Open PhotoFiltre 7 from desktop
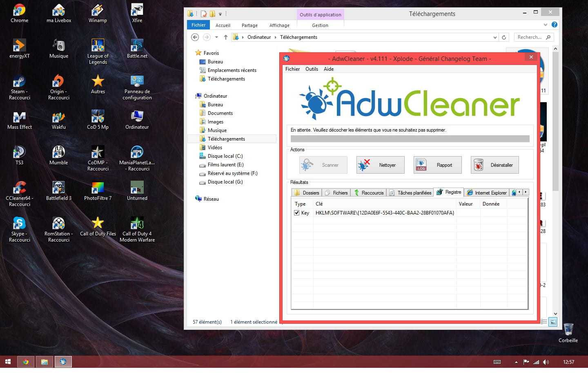588x385 pixels. pyautogui.click(x=98, y=191)
